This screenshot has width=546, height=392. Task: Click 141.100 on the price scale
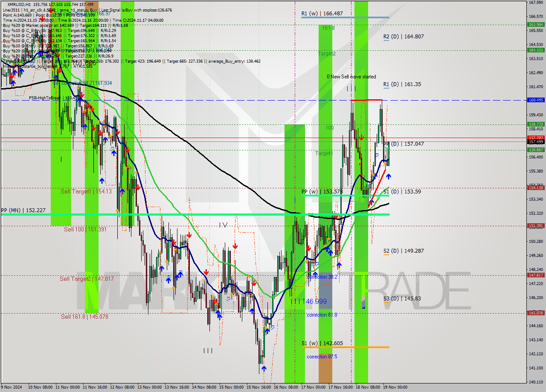tap(536, 368)
